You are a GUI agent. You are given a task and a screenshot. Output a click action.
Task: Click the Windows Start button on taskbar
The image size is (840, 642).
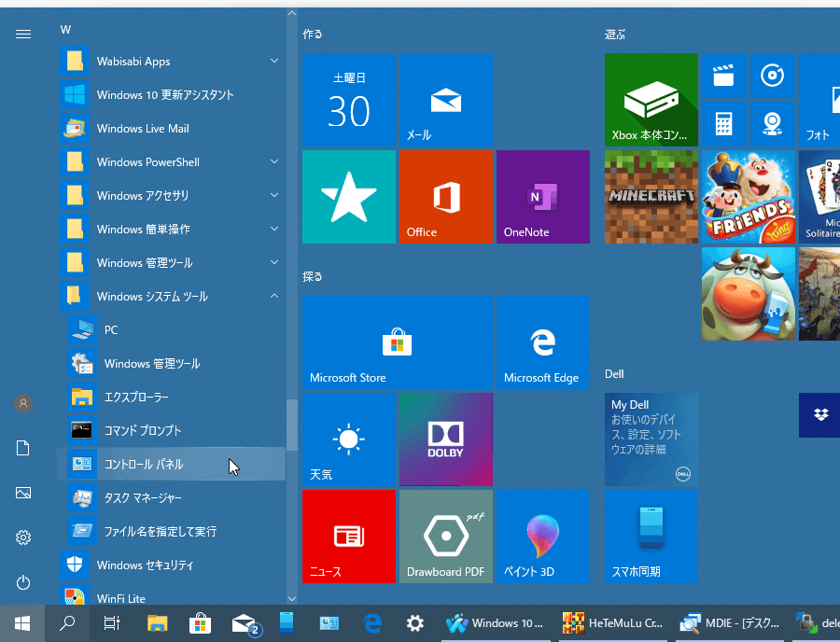(22, 623)
